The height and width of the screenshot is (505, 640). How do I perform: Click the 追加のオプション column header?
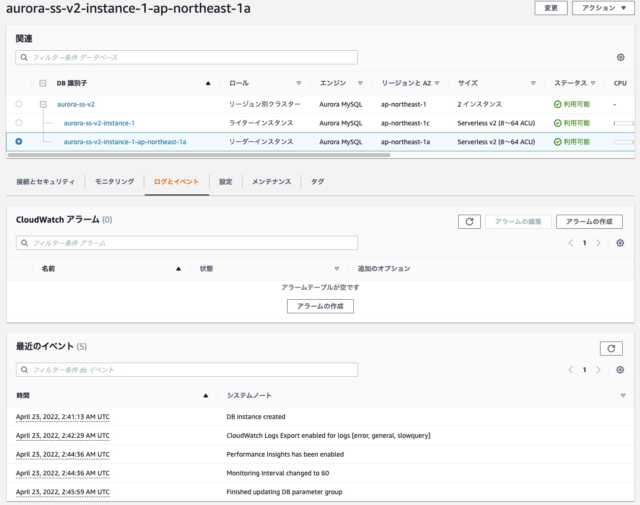tap(384, 269)
